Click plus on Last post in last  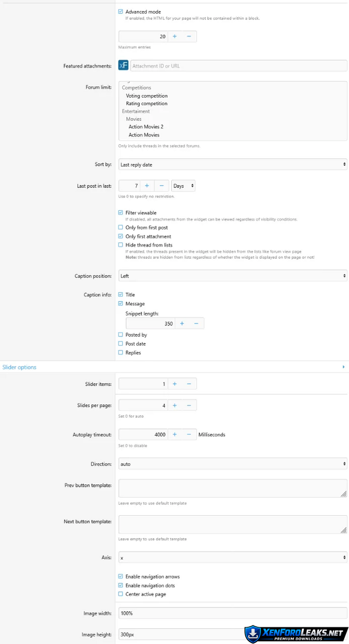point(147,186)
